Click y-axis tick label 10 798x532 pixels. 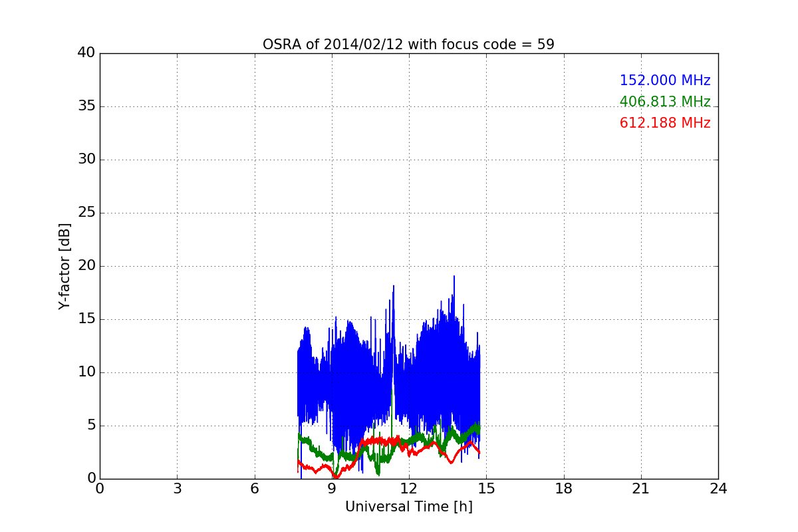pos(86,372)
